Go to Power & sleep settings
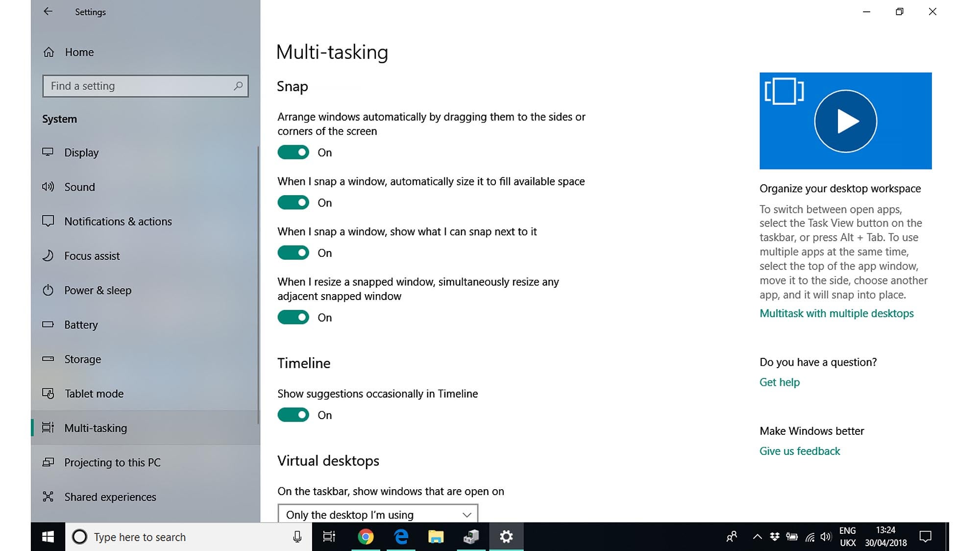The height and width of the screenshot is (551, 980). [145, 290]
